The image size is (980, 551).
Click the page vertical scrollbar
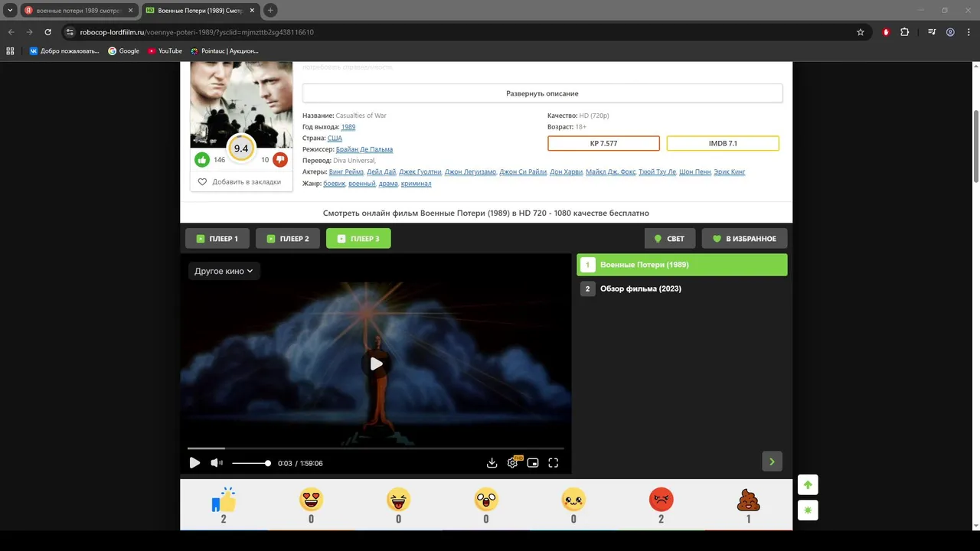[975, 145]
